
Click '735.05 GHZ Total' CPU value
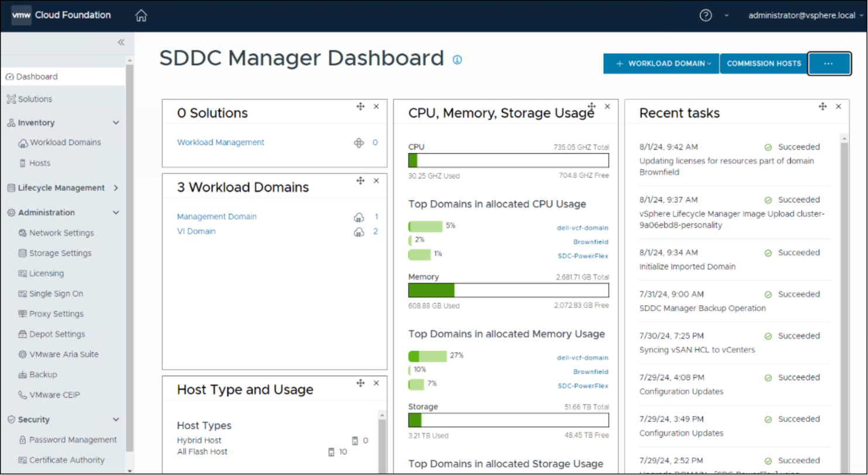[x=581, y=147]
